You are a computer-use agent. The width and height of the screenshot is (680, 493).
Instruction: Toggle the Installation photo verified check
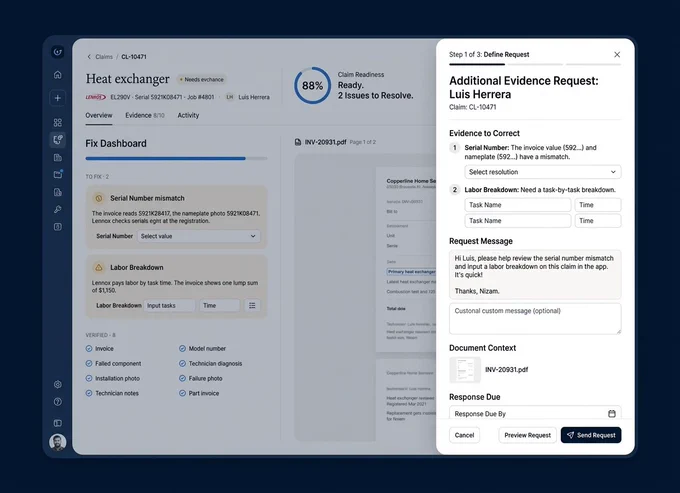89,379
